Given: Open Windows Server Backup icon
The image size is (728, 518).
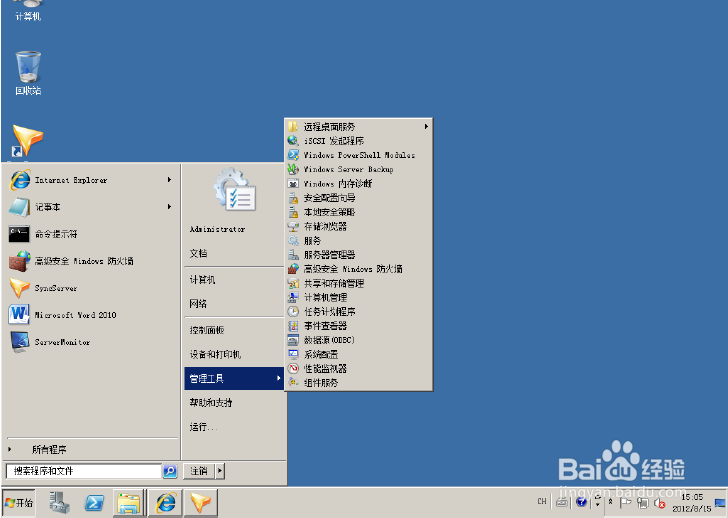Looking at the screenshot, I should tap(293, 169).
